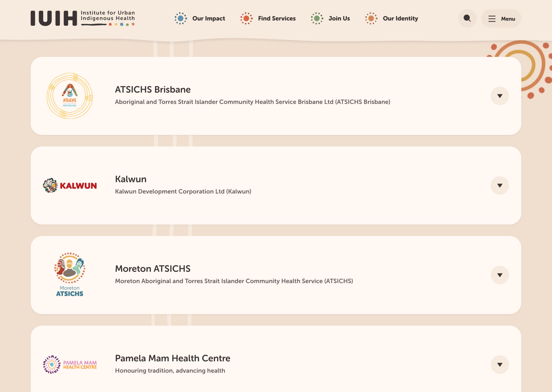This screenshot has height=392, width=552.
Task: Open the site search magnifier
Action: [x=467, y=18]
